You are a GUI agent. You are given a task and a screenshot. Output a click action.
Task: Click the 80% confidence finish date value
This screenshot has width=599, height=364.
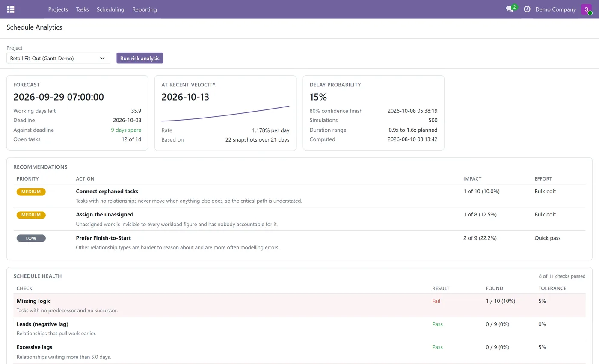412,111
